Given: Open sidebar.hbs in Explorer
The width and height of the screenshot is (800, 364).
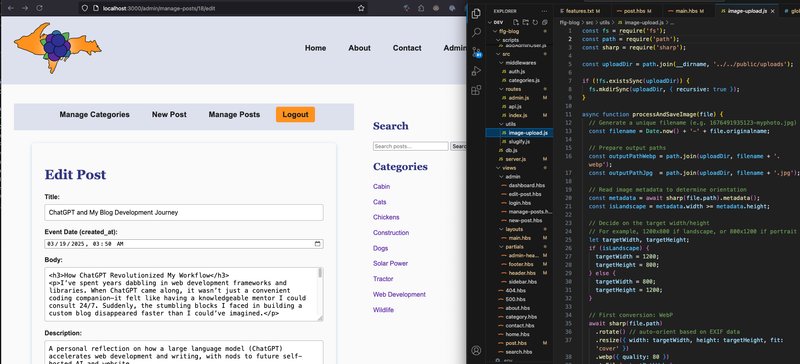Looking at the screenshot, I should [522, 281].
